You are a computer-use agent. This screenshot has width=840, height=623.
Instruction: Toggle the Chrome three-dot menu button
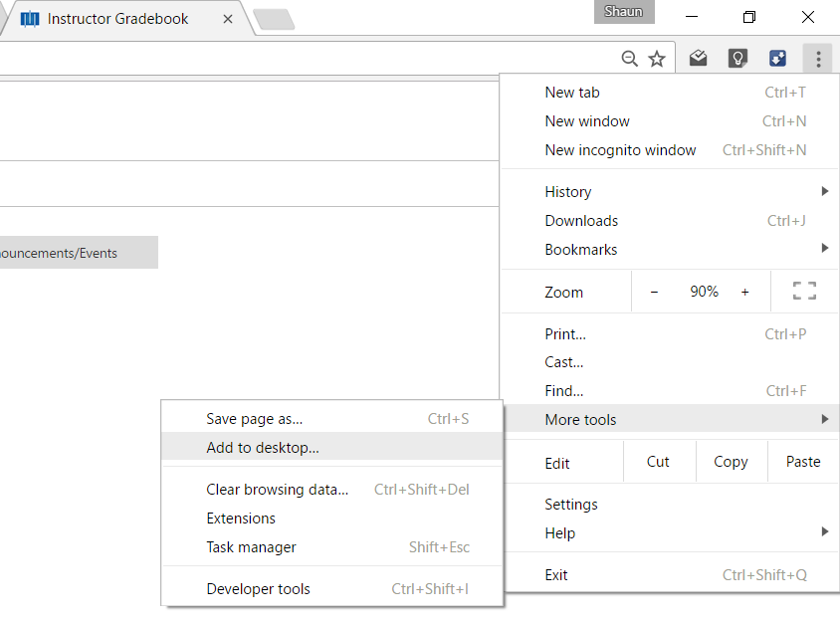tap(818, 59)
